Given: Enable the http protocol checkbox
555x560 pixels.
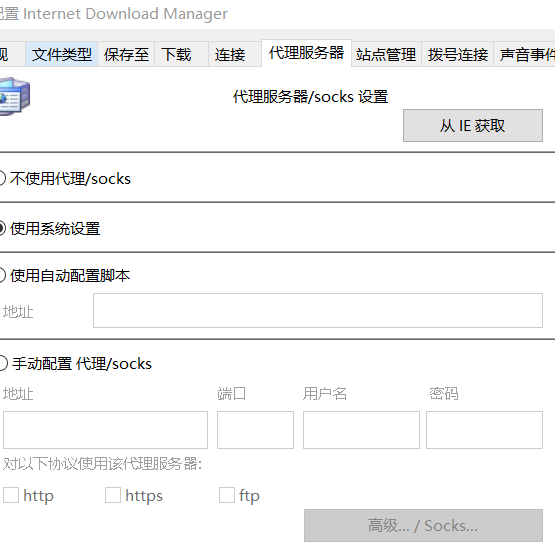Looking at the screenshot, I should pyautogui.click(x=11, y=495).
